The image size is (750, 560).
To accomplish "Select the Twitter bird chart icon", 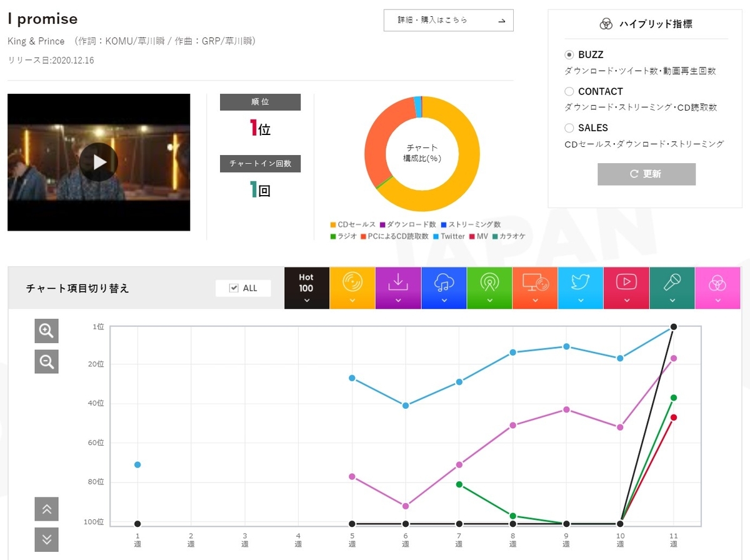I will [581, 287].
